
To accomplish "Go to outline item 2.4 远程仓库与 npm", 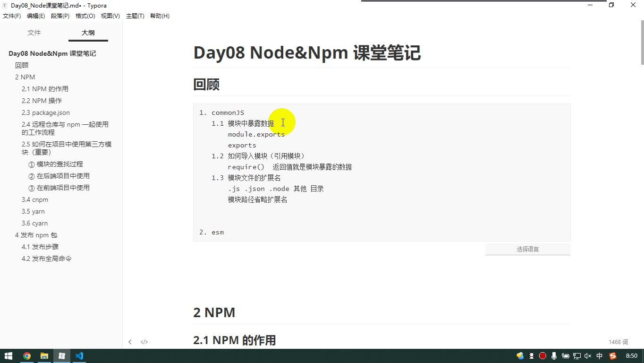I will 65,128.
